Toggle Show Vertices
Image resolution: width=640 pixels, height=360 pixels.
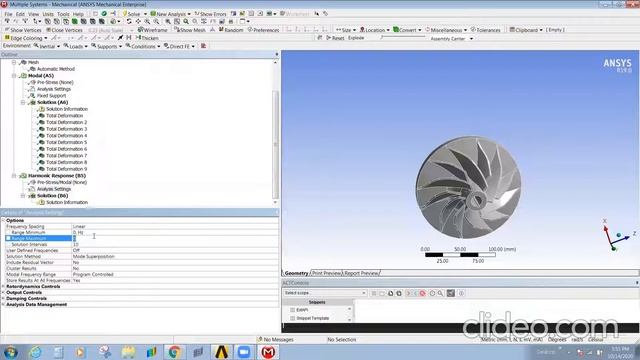[23, 30]
